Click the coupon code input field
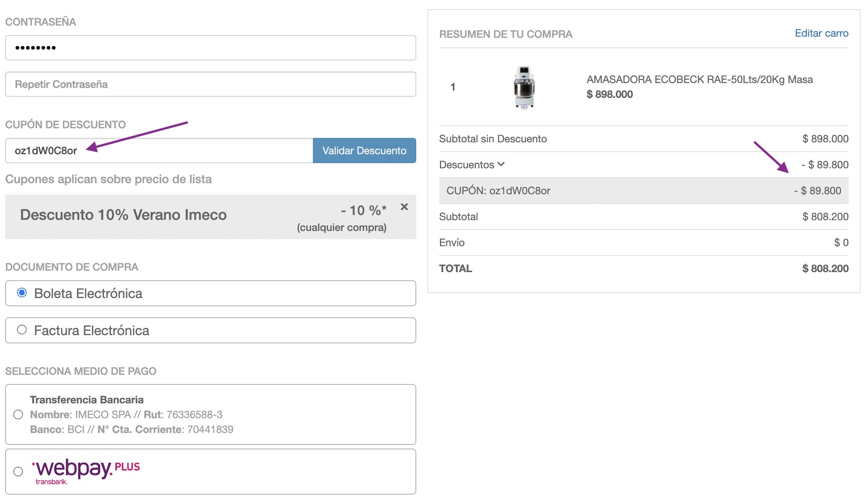868x499 pixels. 158,151
